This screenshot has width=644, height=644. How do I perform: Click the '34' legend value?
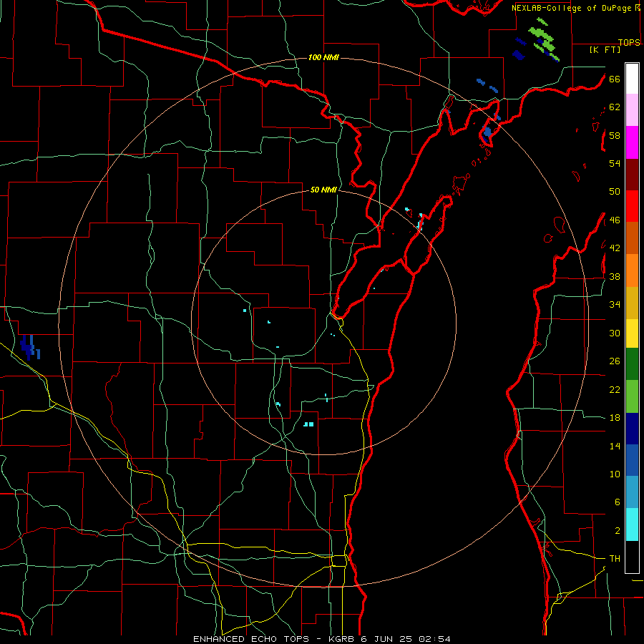tap(615, 304)
